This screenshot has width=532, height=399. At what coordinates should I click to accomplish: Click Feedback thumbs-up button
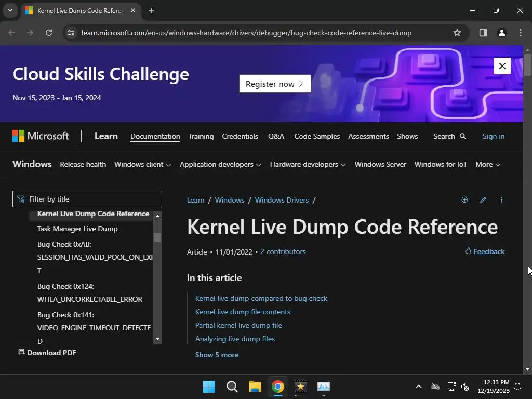[x=485, y=251]
